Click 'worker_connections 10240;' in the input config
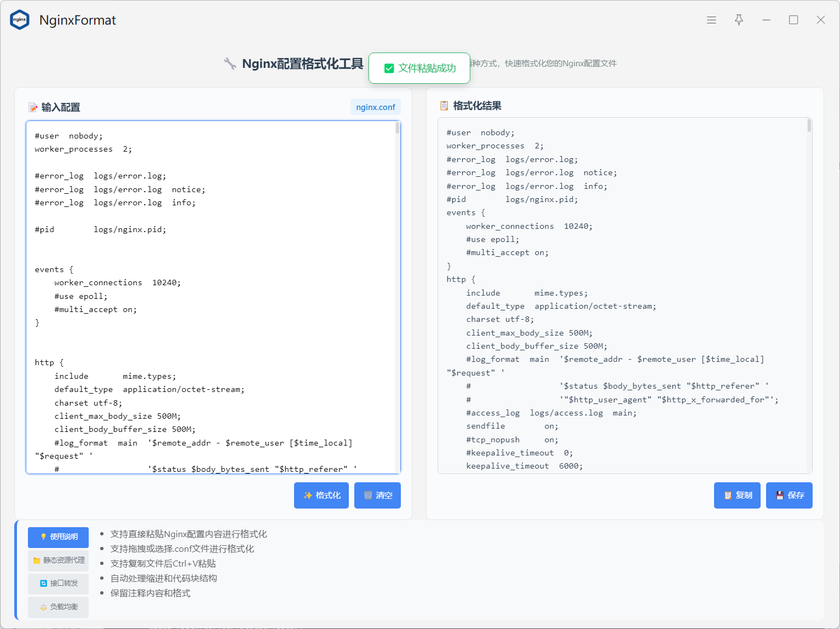840x629 pixels. pyautogui.click(x=117, y=282)
